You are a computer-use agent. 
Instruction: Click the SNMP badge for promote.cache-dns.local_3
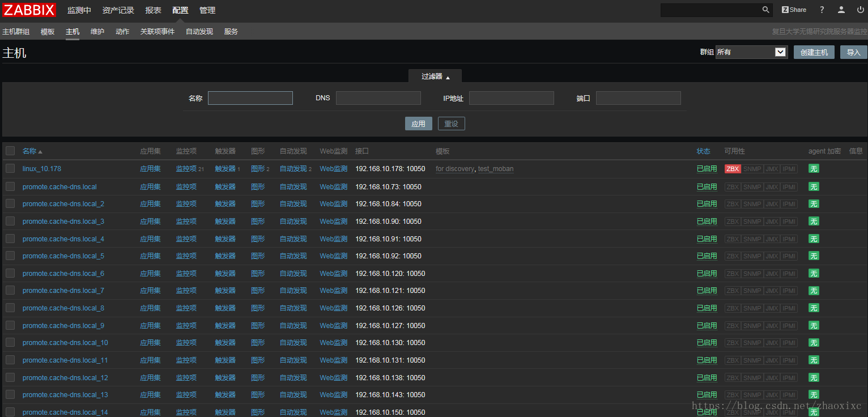pyautogui.click(x=752, y=222)
